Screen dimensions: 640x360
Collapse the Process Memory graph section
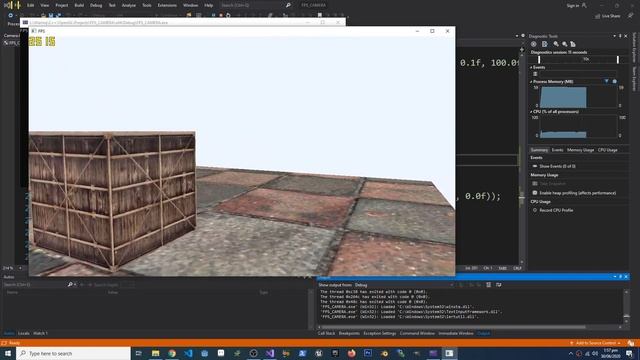531,82
